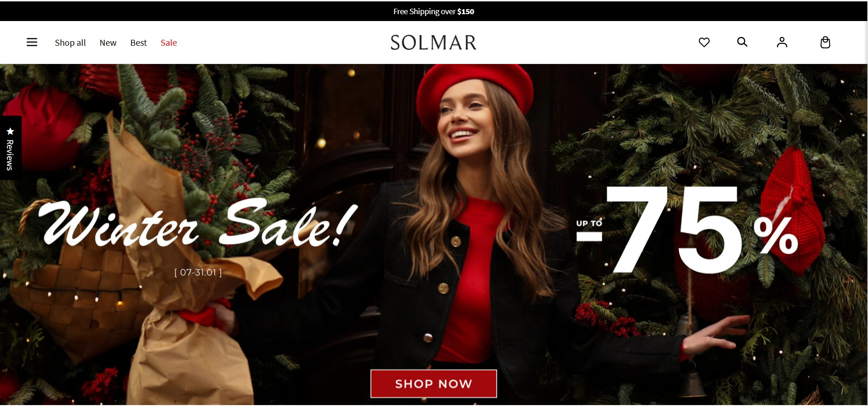Click the SHOP NOW button

434,384
